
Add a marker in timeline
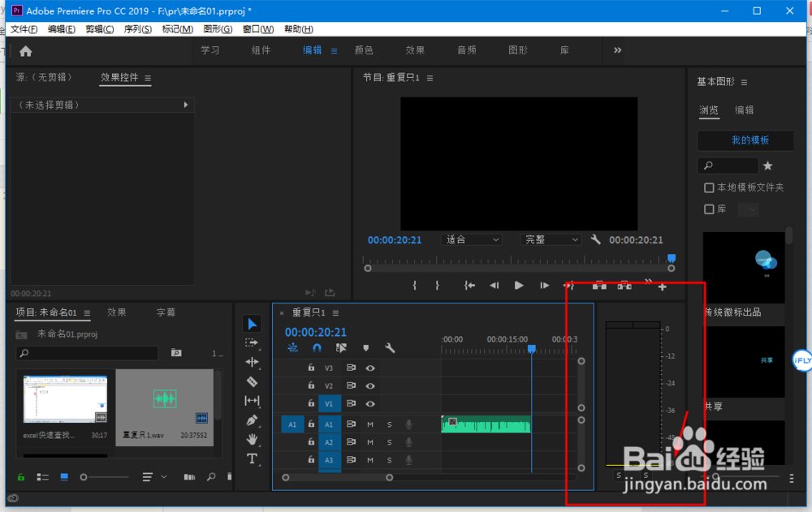[366, 348]
